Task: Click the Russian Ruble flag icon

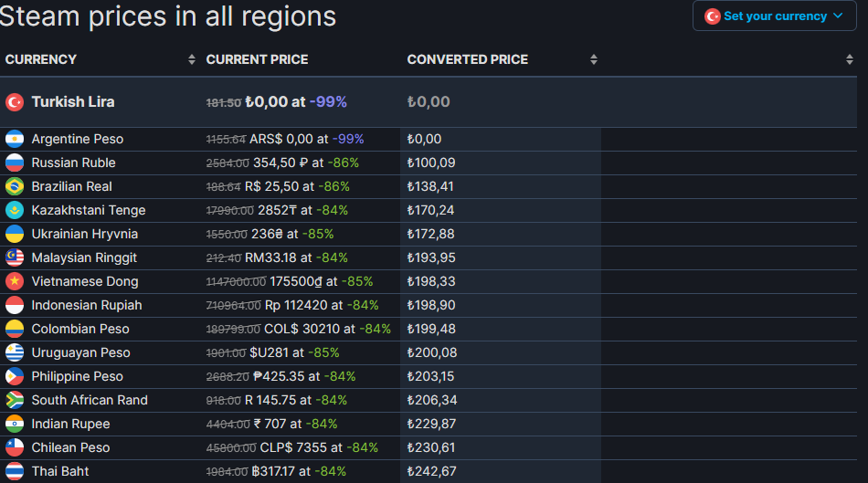Action: 15,163
